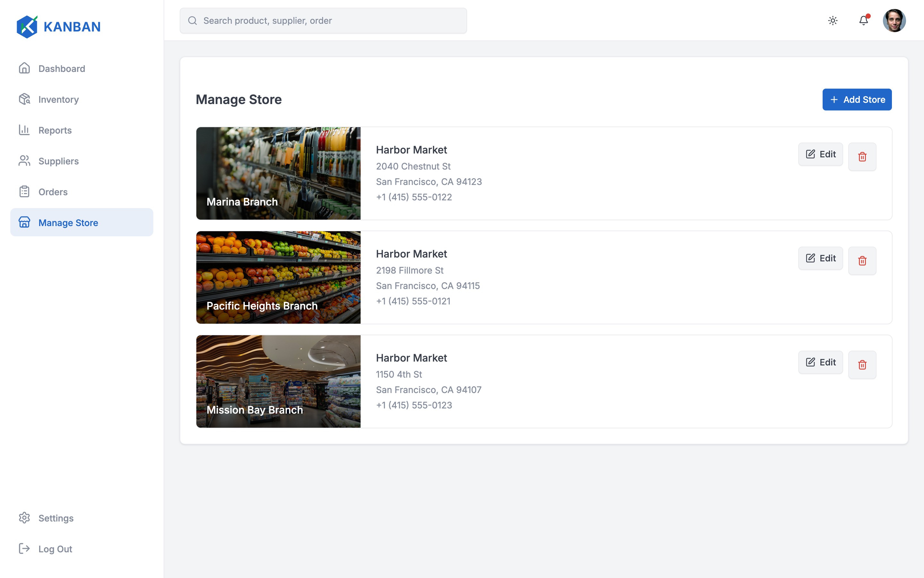Click the address 2198 Fillmore St

point(410,270)
